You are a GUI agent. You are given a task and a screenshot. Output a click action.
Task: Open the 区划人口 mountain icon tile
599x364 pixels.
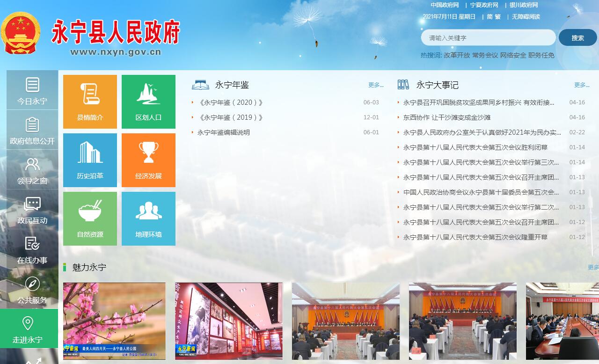click(x=148, y=102)
